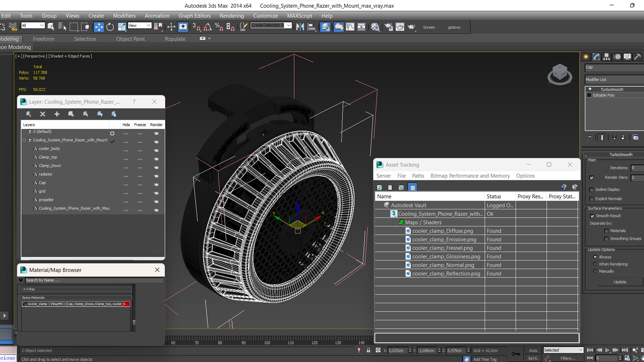This screenshot has height=362, width=644.
Task: Switch to the Object Paint ribbon tab
Action: (x=130, y=39)
